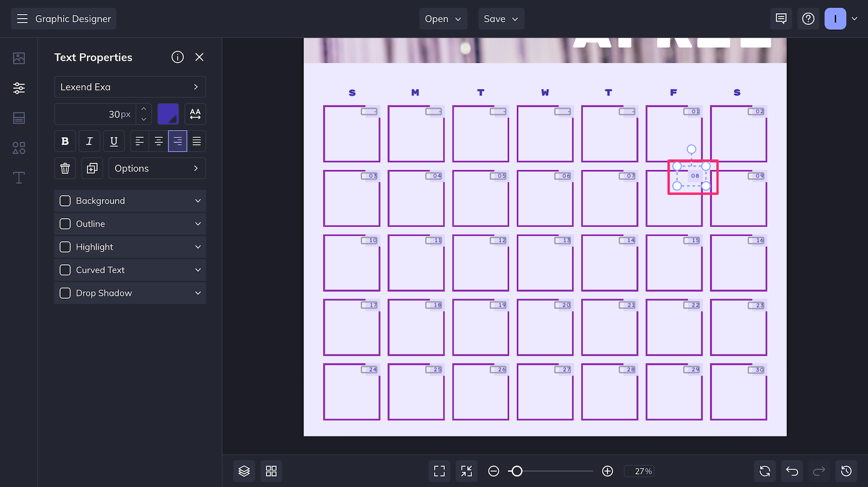Show the grid view
Image resolution: width=868 pixels, height=487 pixels.
pos(271,471)
